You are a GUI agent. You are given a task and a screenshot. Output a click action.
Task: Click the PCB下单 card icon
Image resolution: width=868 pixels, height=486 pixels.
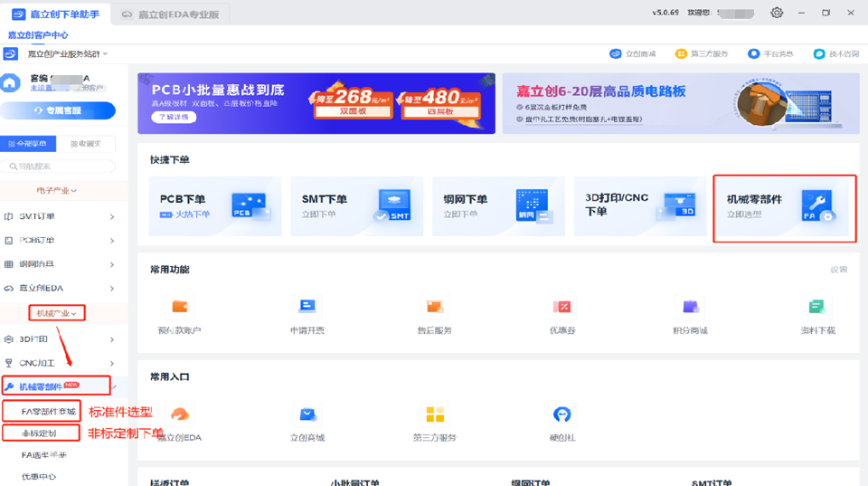(x=250, y=206)
